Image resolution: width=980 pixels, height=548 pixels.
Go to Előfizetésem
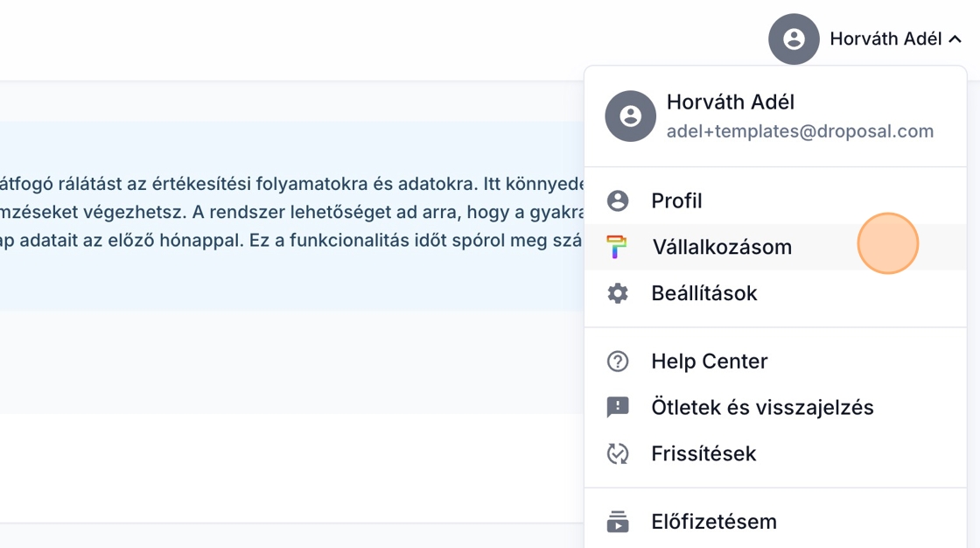click(714, 522)
